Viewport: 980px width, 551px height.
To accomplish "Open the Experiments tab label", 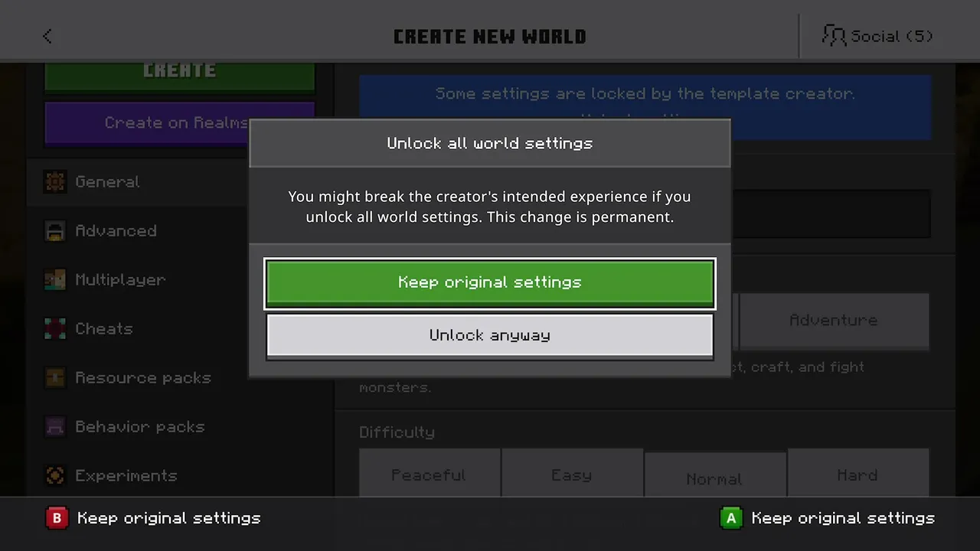I will tap(126, 476).
